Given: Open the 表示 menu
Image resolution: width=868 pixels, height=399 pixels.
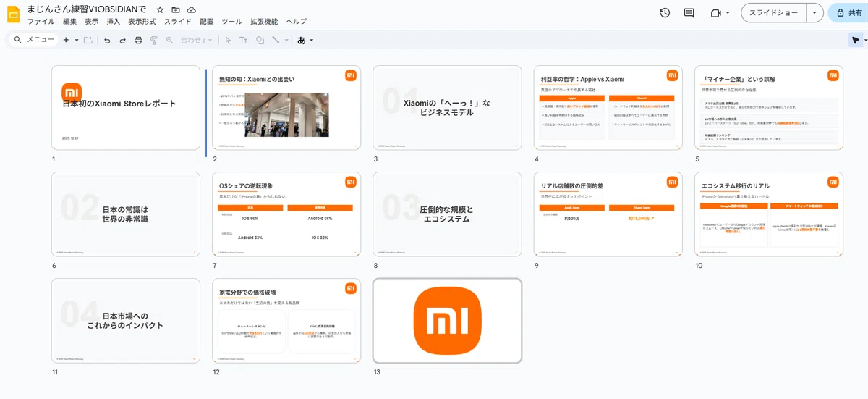Looking at the screenshot, I should pyautogui.click(x=92, y=22).
